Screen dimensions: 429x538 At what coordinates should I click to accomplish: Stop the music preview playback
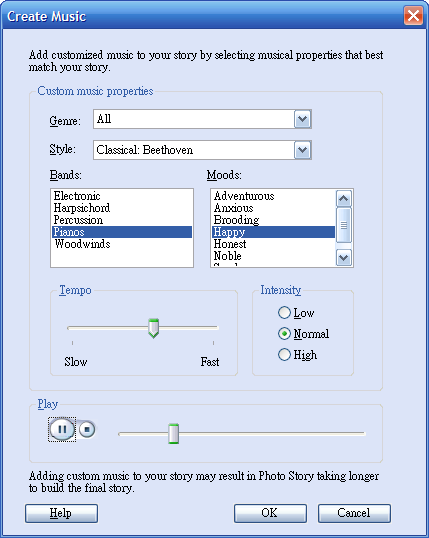[87, 429]
